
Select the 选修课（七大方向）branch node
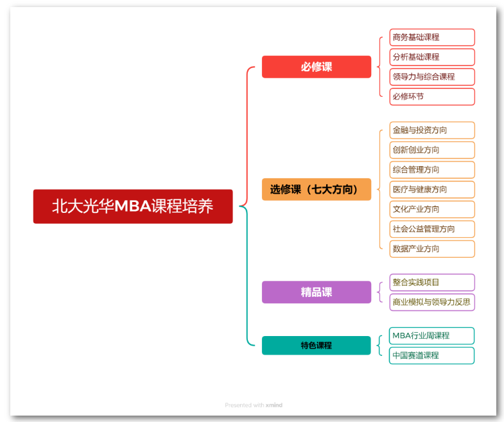coord(317,189)
